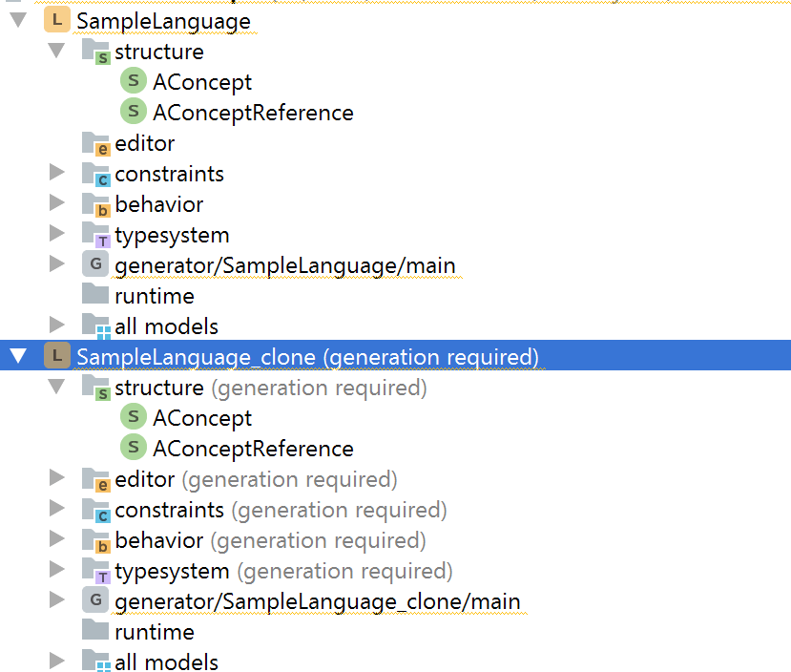Expand all models under SampleLanguage_clone

click(56, 662)
